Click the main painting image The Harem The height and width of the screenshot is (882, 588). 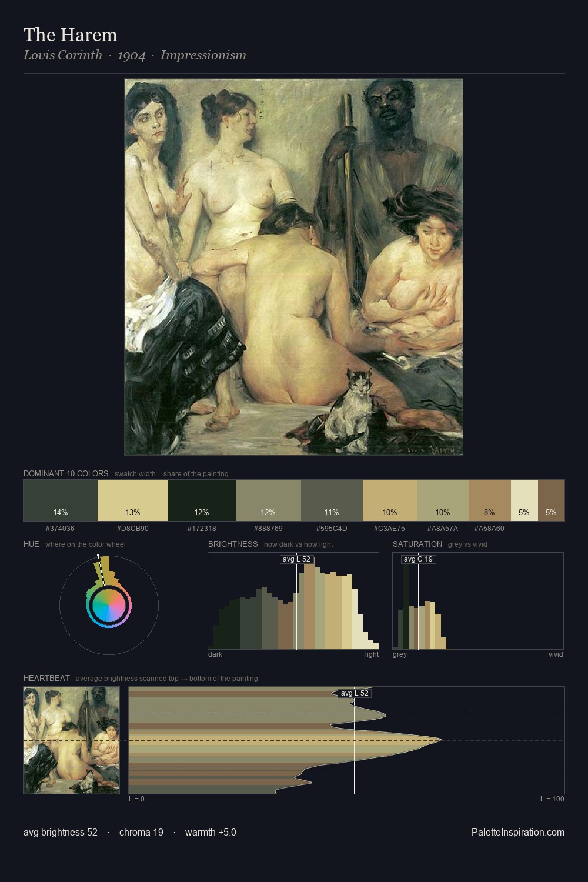pyautogui.click(x=293, y=267)
